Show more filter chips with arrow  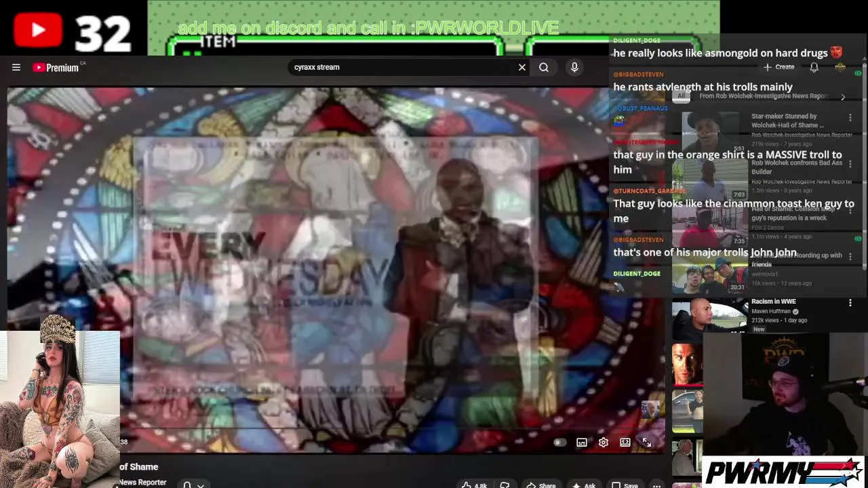click(843, 97)
